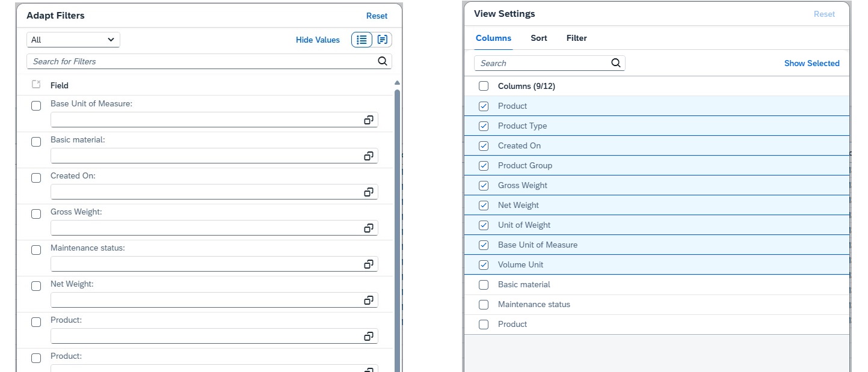Open value help for Gross Weight filter
The width and height of the screenshot is (868, 372).
369,228
